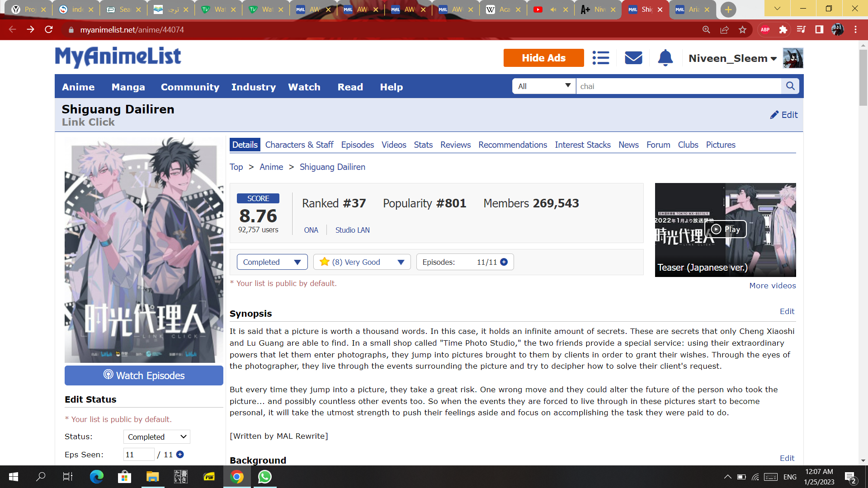Switch to Characters & Staff tab

pyautogui.click(x=299, y=145)
